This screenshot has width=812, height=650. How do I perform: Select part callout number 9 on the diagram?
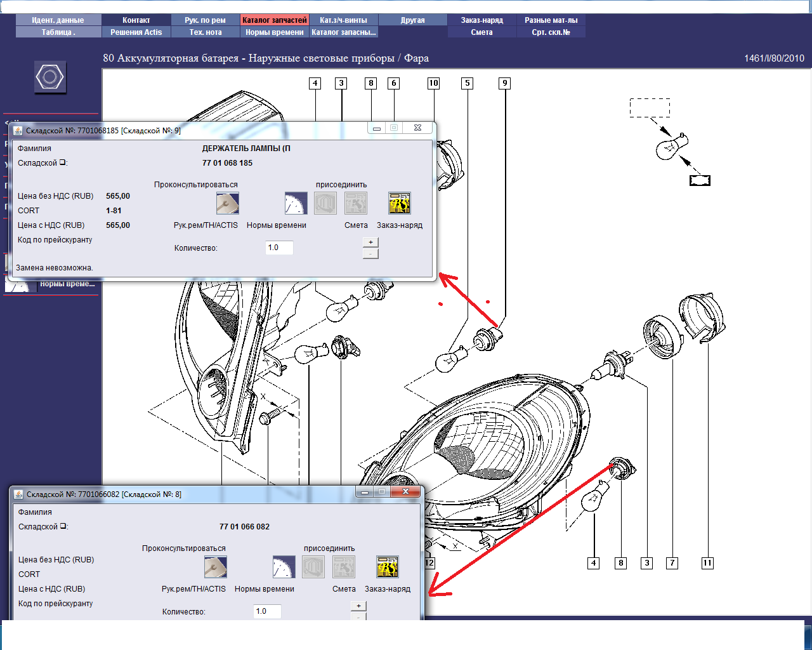505,83
